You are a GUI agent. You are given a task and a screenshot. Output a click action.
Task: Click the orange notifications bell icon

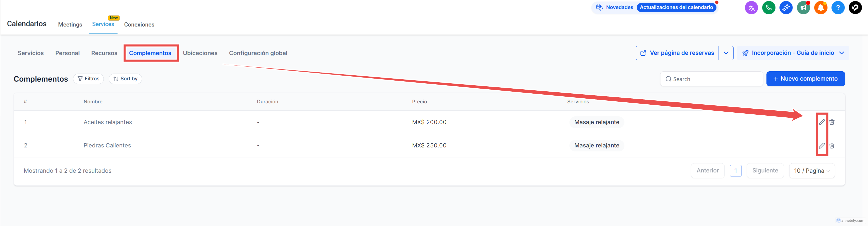pos(820,8)
